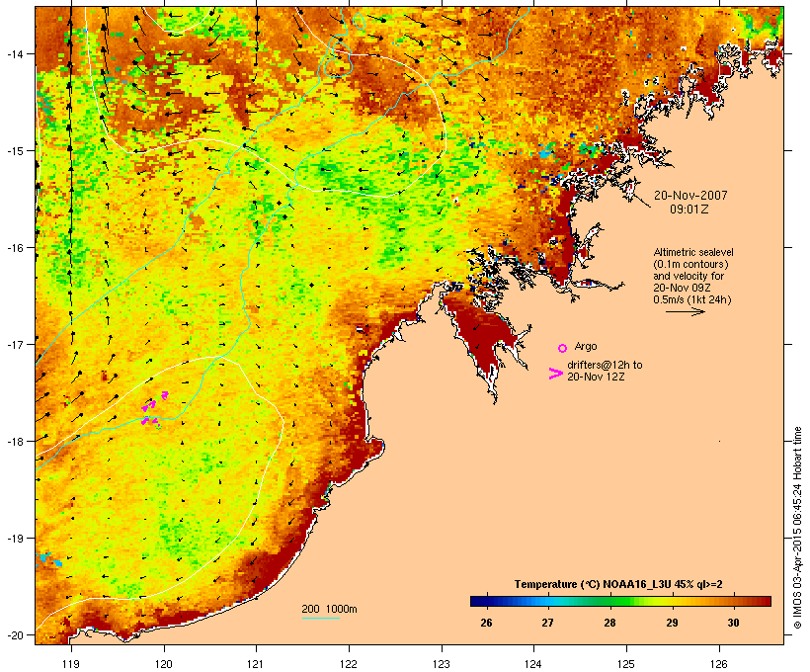810x672 pixels.
Task: Click the cyan 200 1000m isobath legend line
Action: (x=321, y=618)
